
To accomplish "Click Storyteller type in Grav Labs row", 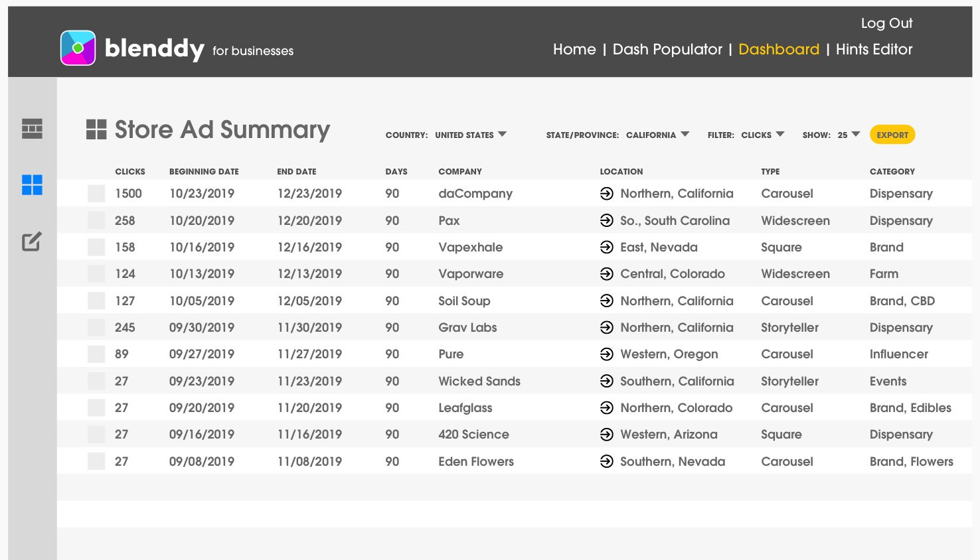I will click(789, 327).
